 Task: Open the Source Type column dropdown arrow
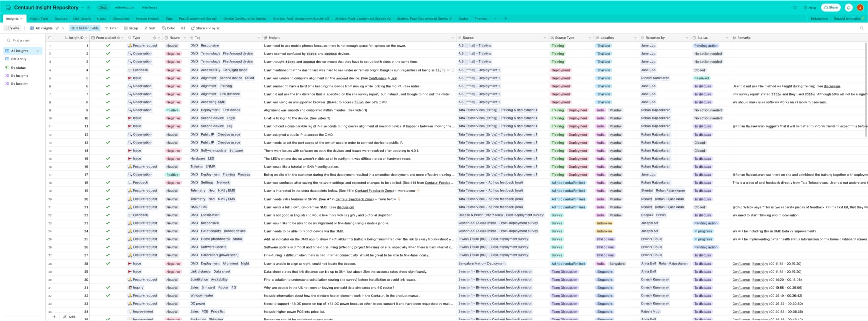click(x=589, y=38)
